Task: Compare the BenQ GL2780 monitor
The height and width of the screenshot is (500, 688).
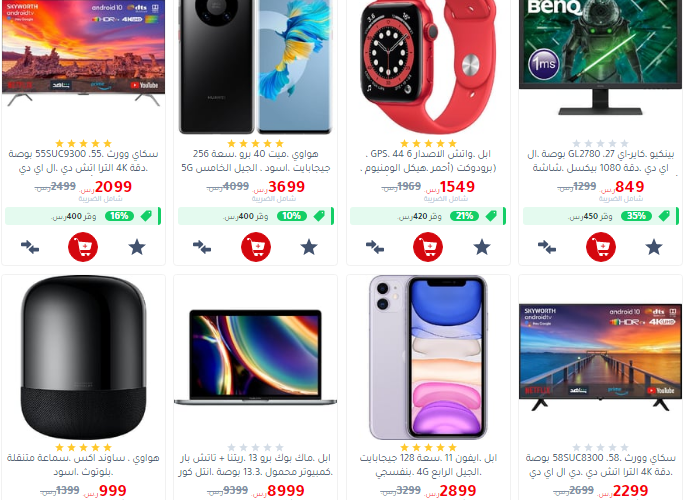Action: [x=547, y=247]
